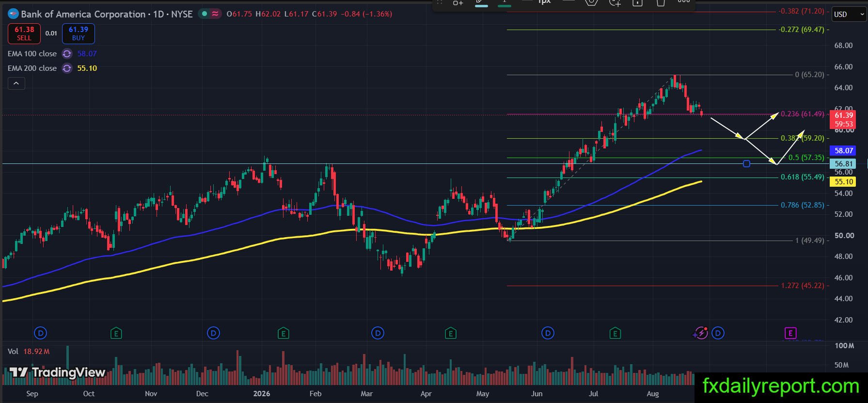Click the yellow 55.10 price axis label
This screenshot has width=868, height=403.
click(x=844, y=182)
